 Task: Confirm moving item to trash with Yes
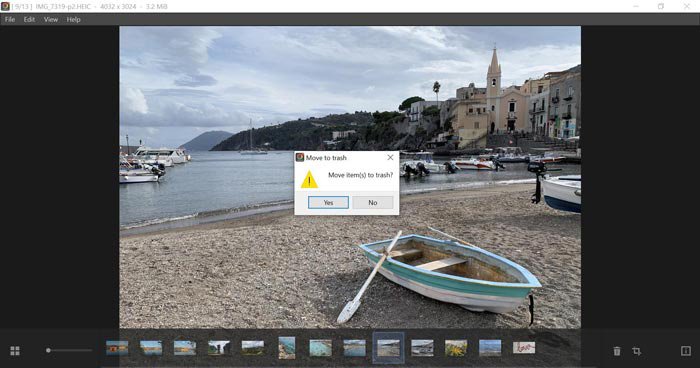328,202
